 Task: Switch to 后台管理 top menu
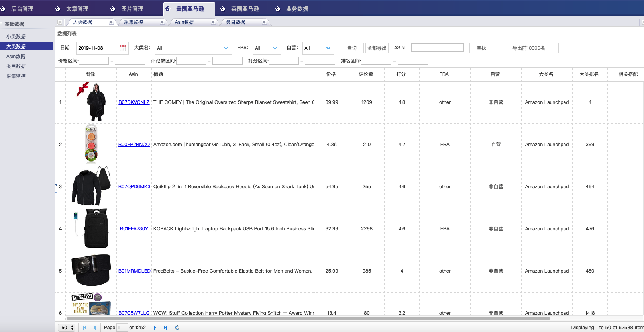tap(22, 9)
